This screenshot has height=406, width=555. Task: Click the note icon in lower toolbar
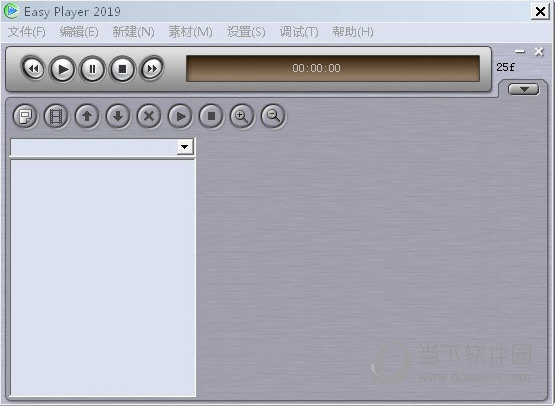point(25,116)
